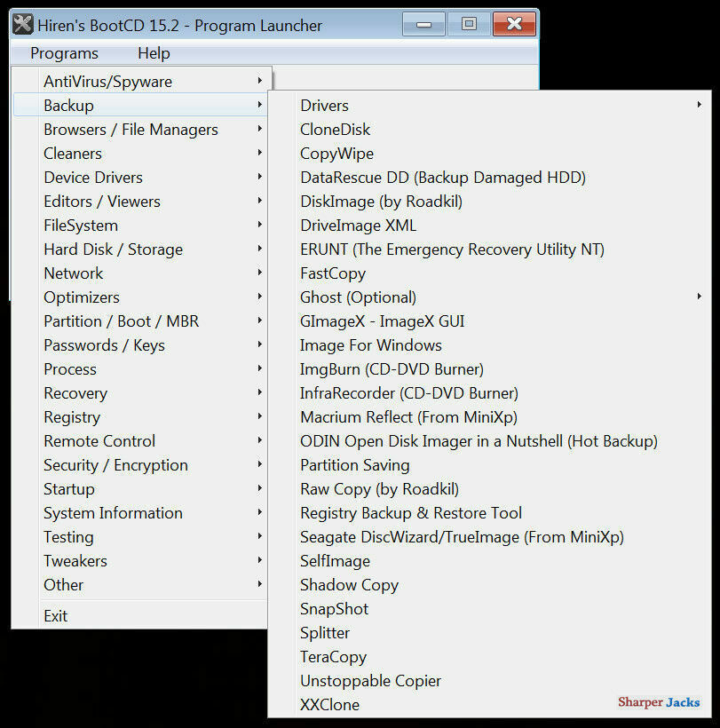Maximize the Program Launcher window

click(x=469, y=24)
